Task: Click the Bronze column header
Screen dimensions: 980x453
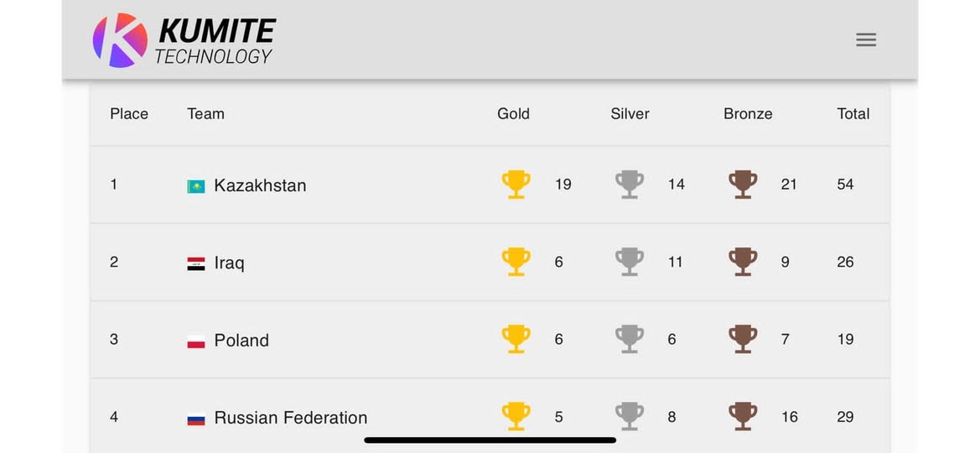Action: click(x=748, y=114)
